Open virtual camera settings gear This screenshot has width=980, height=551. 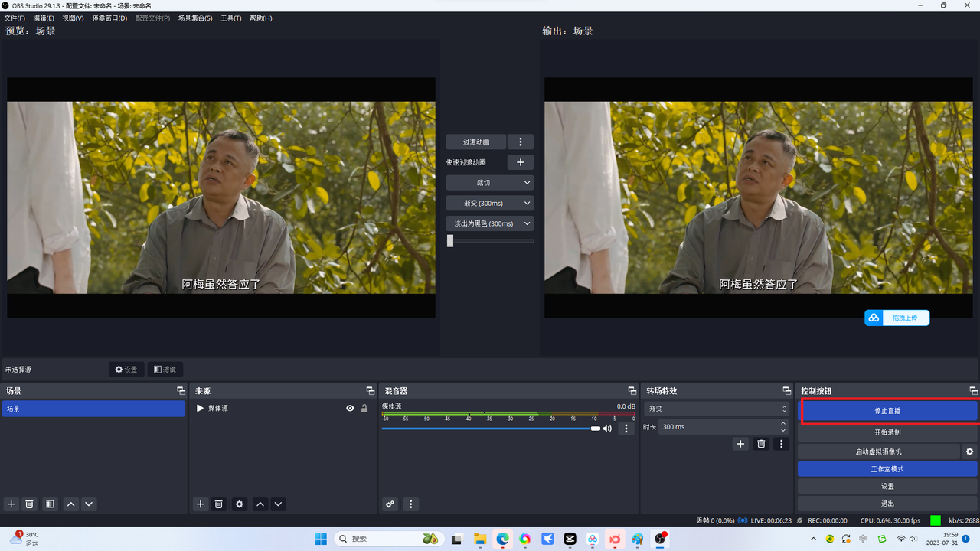pyautogui.click(x=970, y=452)
